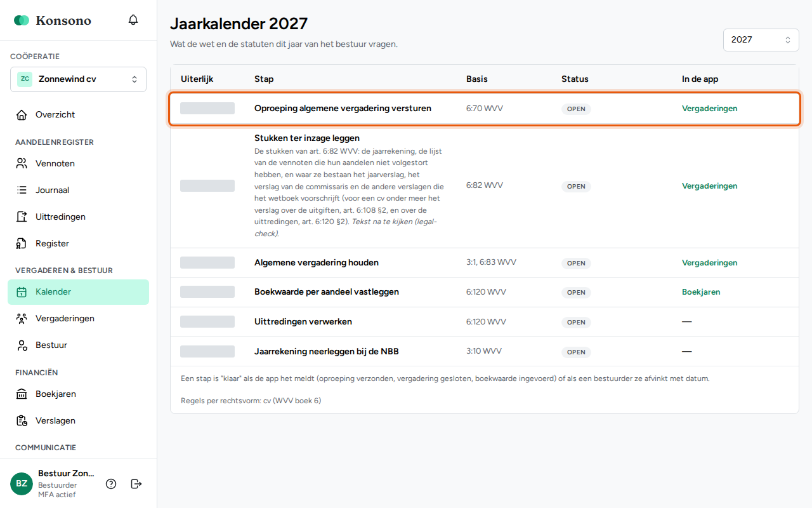Open Vennoten menu item
Viewport: 812px width, 508px height.
[78, 164]
